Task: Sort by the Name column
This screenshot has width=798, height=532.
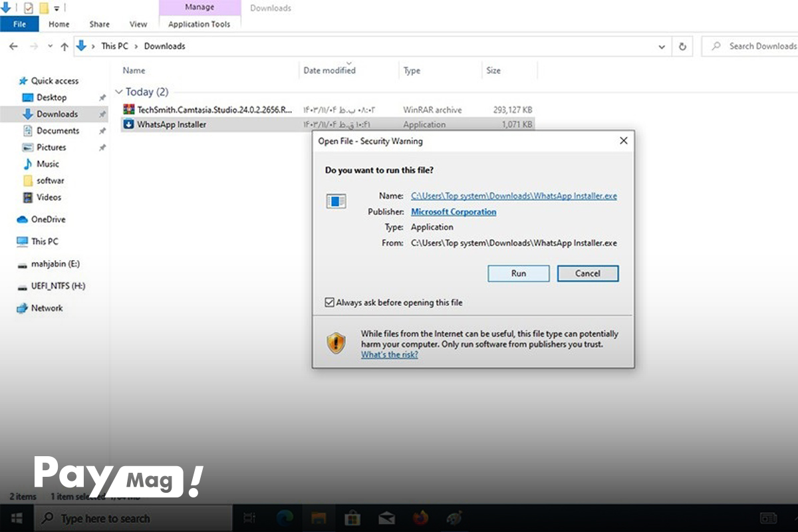Action: point(134,70)
